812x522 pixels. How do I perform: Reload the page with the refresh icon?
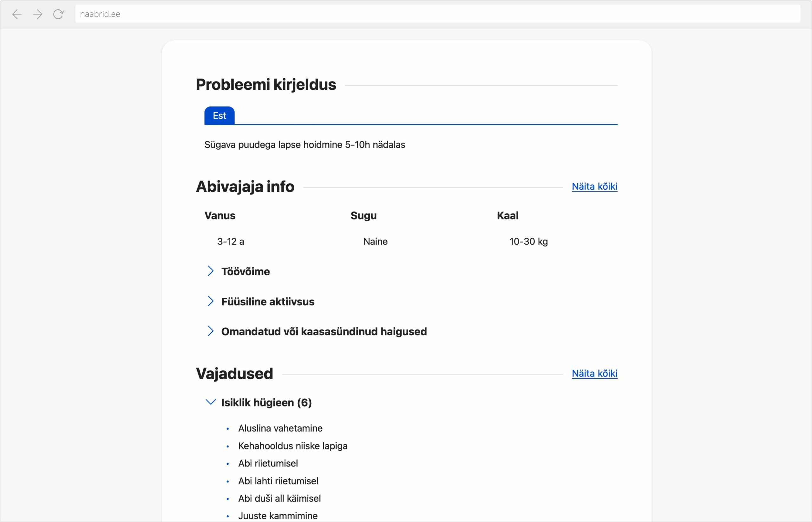point(58,14)
